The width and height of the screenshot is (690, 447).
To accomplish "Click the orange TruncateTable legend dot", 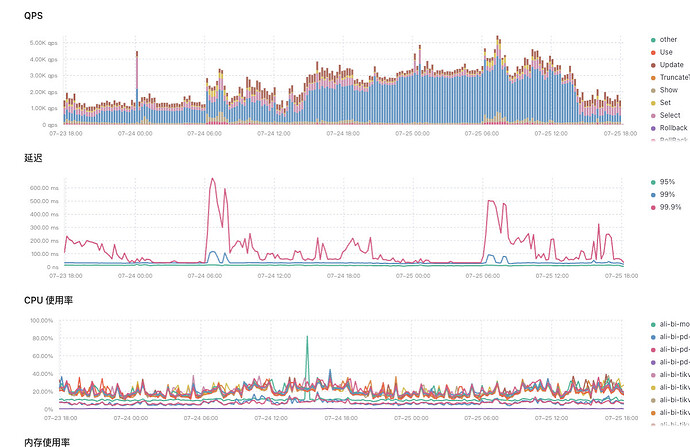I will point(653,78).
